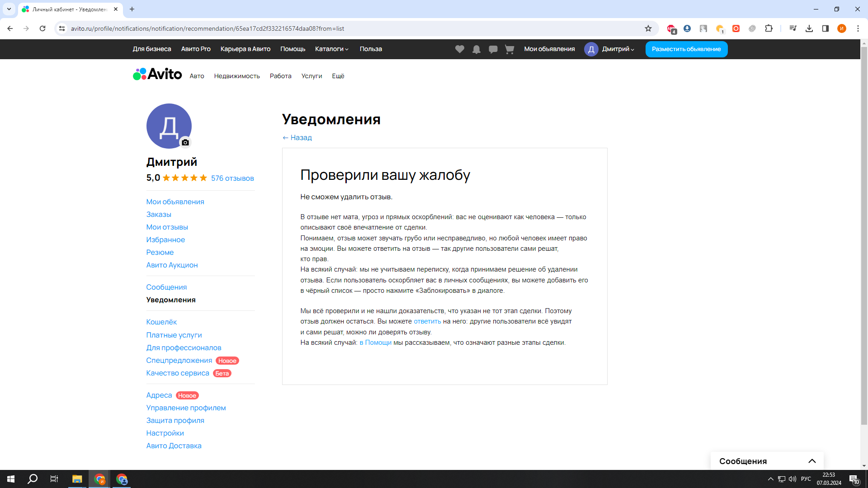The image size is (868, 488).
Task: Open Ещё categories menu
Action: pos(338,76)
